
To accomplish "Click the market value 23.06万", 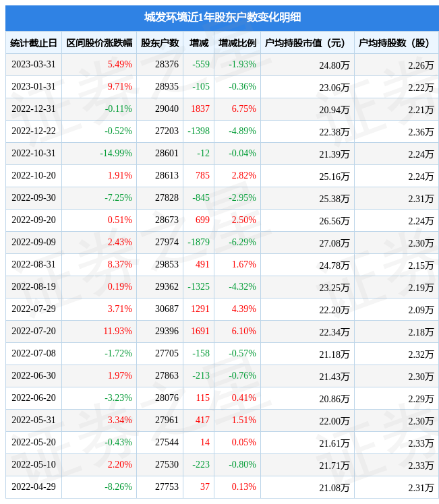I will coord(334,88).
